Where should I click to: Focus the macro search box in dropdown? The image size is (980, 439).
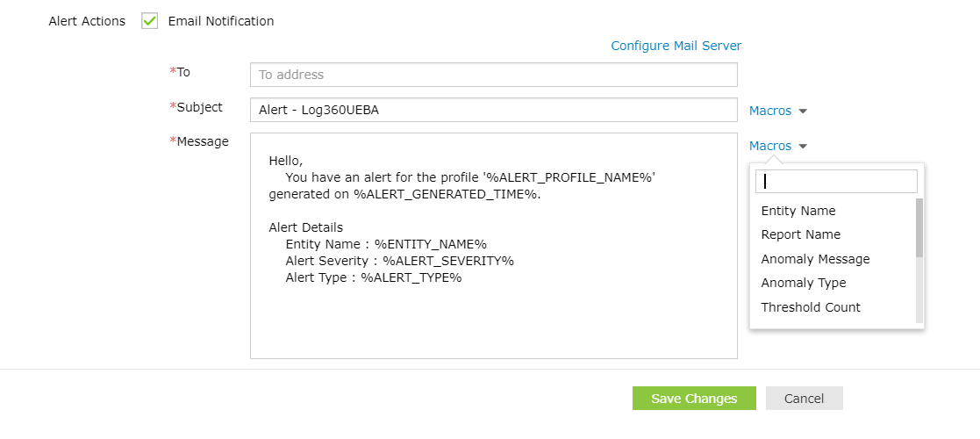click(x=836, y=181)
